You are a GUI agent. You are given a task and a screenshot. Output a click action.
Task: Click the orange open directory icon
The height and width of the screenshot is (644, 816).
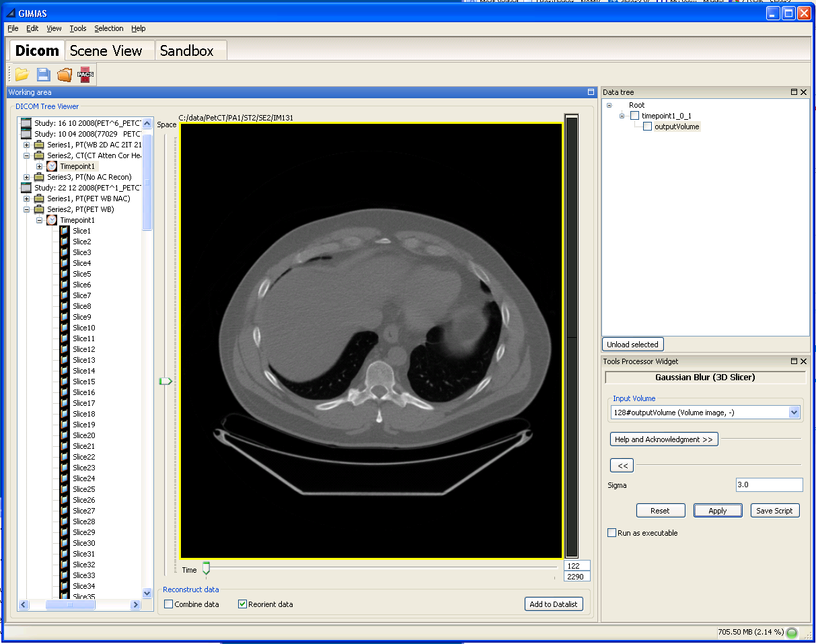tap(65, 75)
